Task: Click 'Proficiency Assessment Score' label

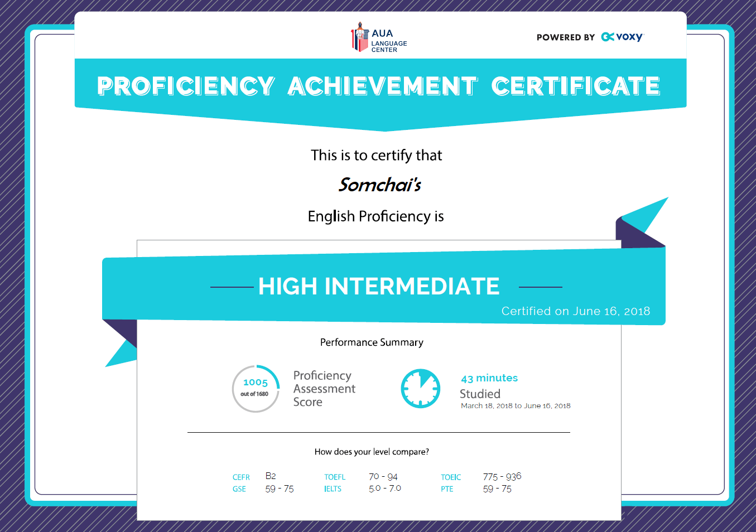Action: pos(324,389)
